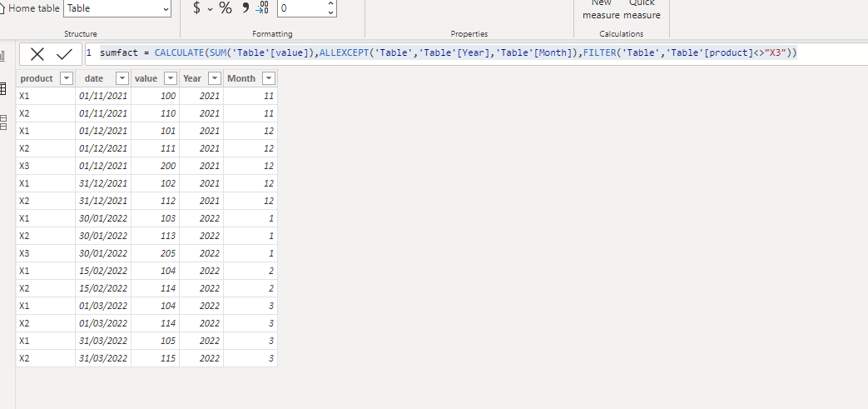Click the value cell 111
Image resolution: width=868 pixels, height=409 pixels.
coord(155,148)
